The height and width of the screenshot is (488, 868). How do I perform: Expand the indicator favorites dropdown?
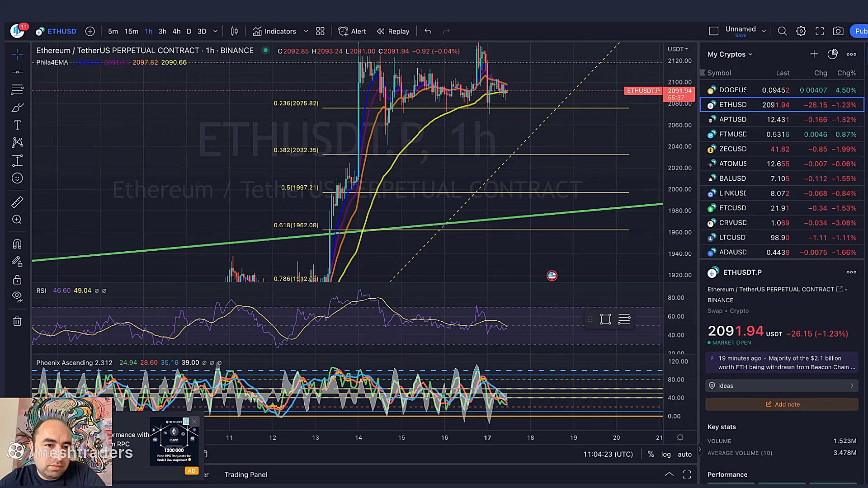click(x=306, y=31)
